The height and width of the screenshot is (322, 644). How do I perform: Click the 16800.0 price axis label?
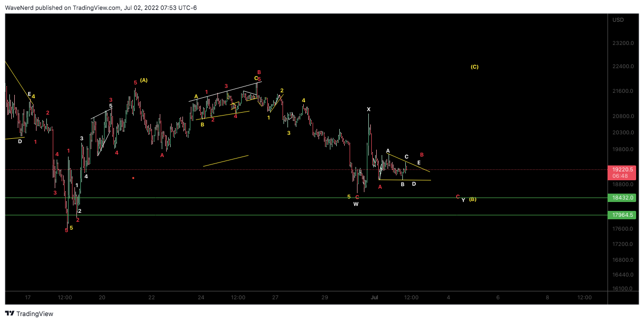point(622,260)
